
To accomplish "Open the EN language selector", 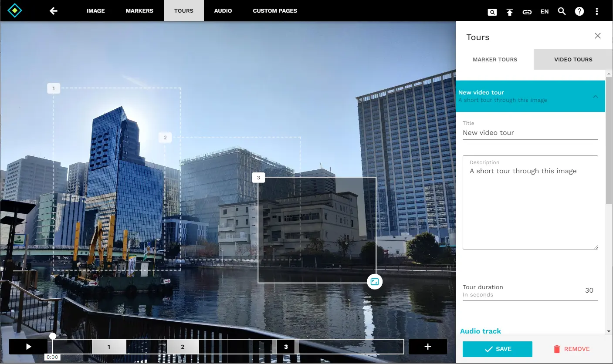I will tap(544, 12).
